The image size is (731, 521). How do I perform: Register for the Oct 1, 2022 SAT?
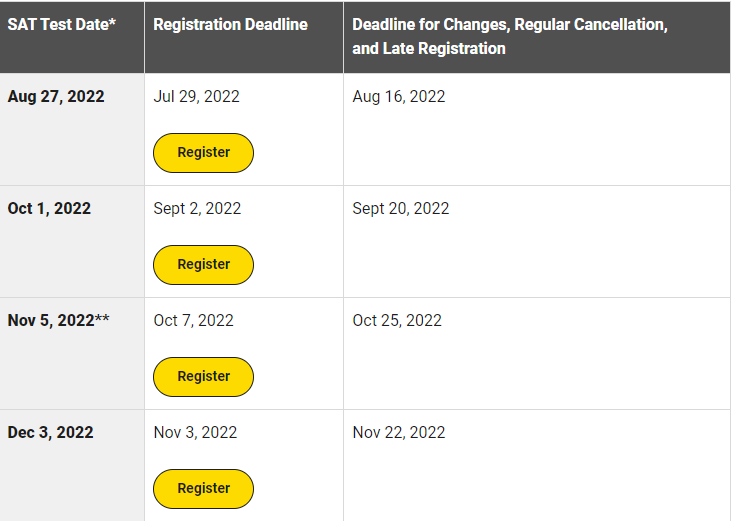pos(203,265)
